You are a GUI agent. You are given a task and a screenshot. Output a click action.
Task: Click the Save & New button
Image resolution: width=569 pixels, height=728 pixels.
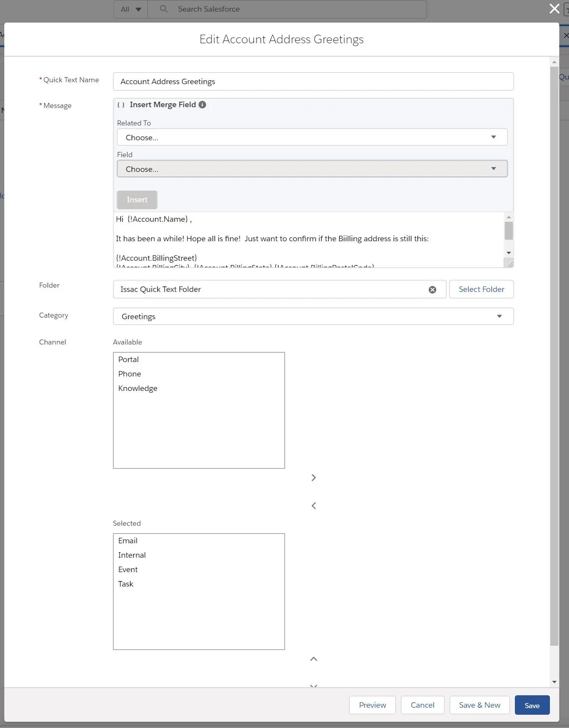point(479,705)
